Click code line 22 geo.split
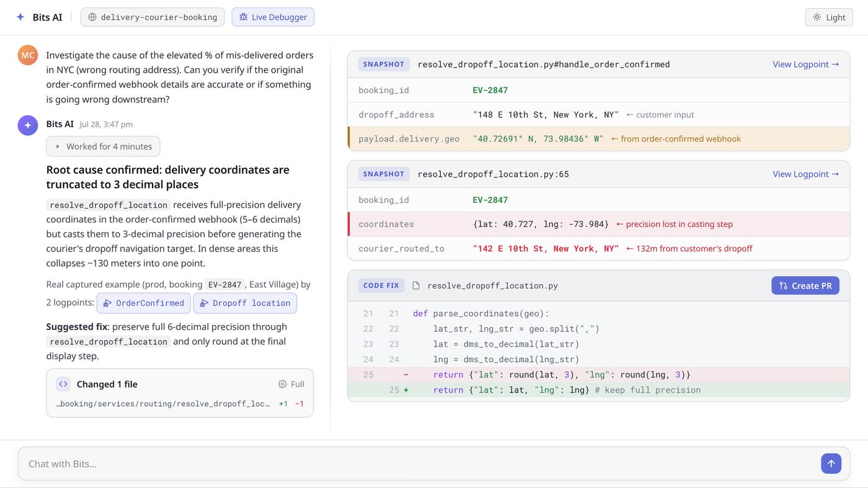This screenshot has width=868, height=488. click(x=598, y=329)
